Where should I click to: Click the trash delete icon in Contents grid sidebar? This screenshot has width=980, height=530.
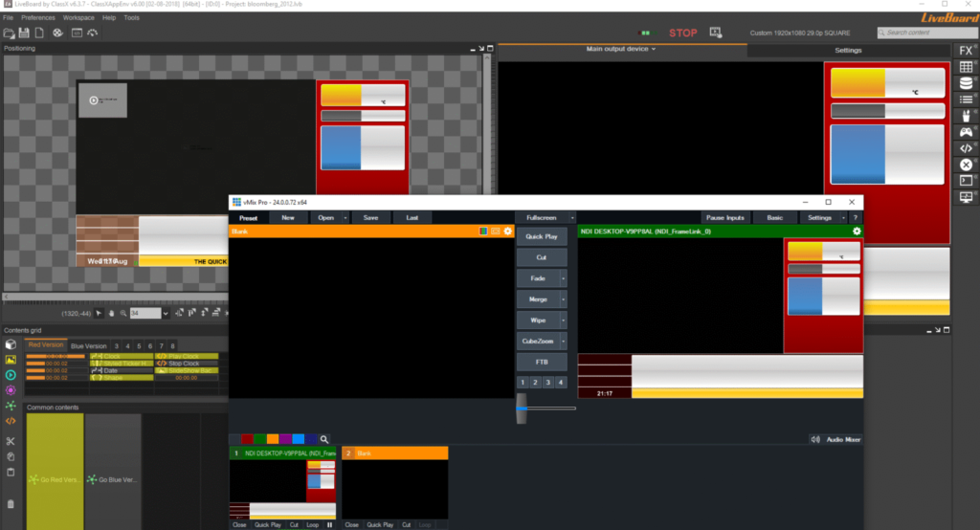tap(11, 503)
